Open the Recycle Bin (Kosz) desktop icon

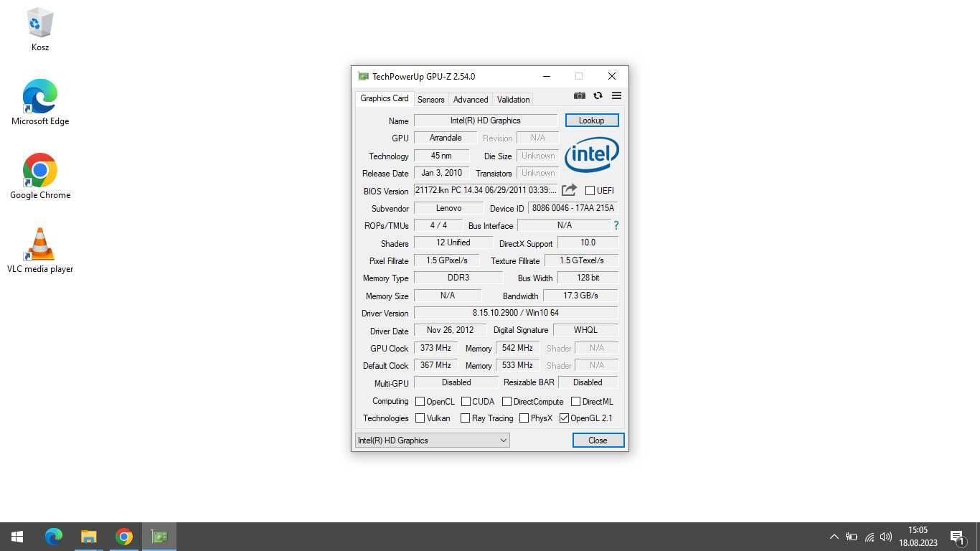coord(40,30)
